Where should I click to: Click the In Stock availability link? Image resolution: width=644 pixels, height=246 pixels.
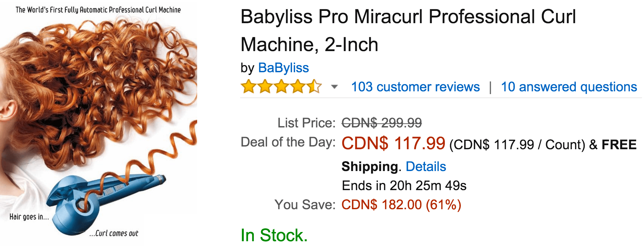tap(273, 234)
